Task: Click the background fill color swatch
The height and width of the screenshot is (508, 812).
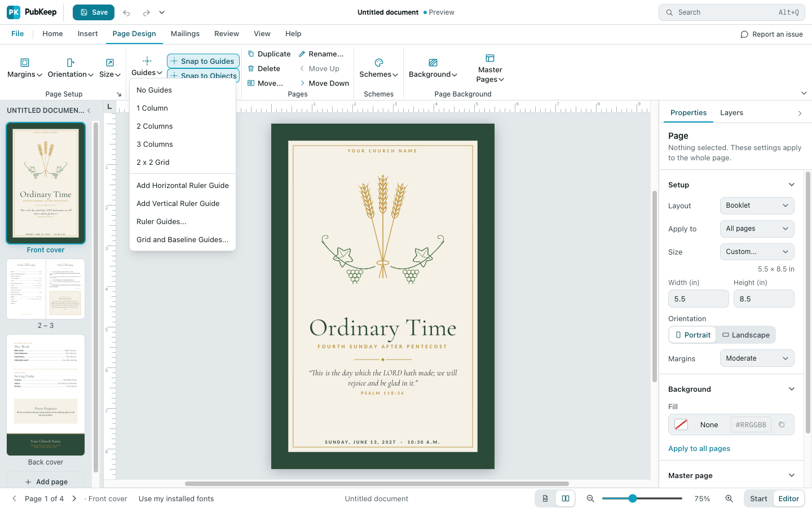Action: (681, 425)
